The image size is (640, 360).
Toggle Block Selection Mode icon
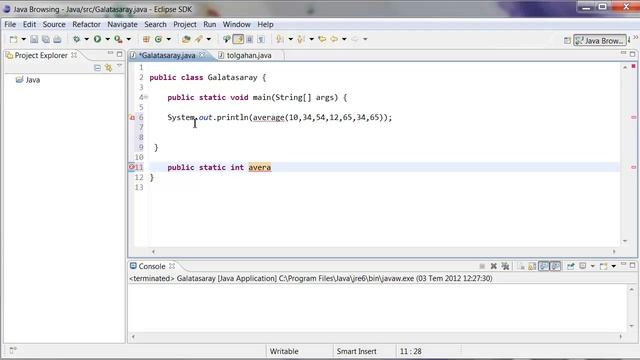point(250,39)
